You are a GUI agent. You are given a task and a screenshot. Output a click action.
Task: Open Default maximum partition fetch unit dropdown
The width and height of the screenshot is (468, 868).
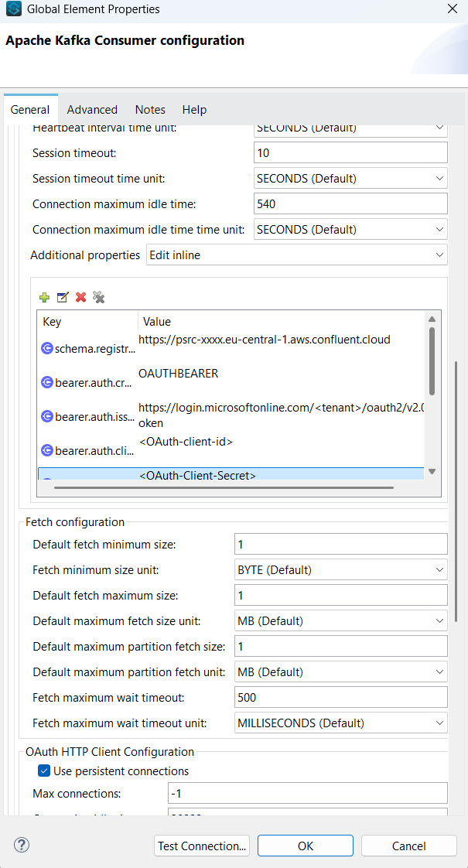click(x=341, y=672)
